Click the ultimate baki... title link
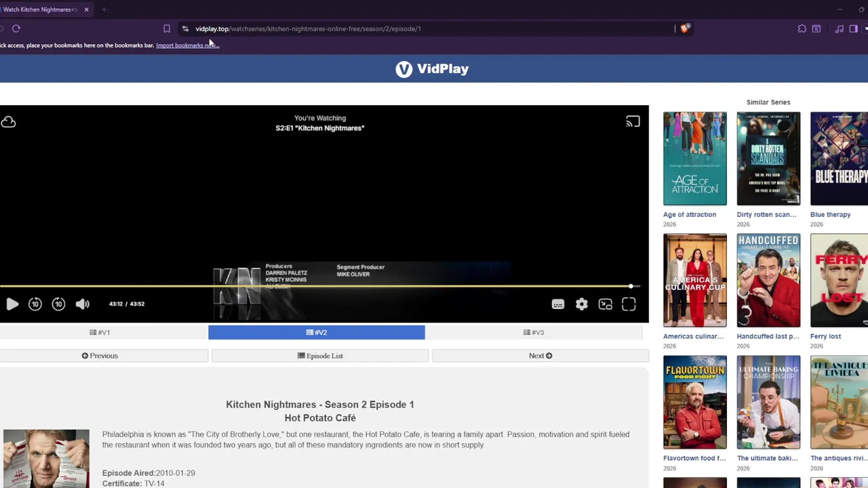 [x=768, y=459]
